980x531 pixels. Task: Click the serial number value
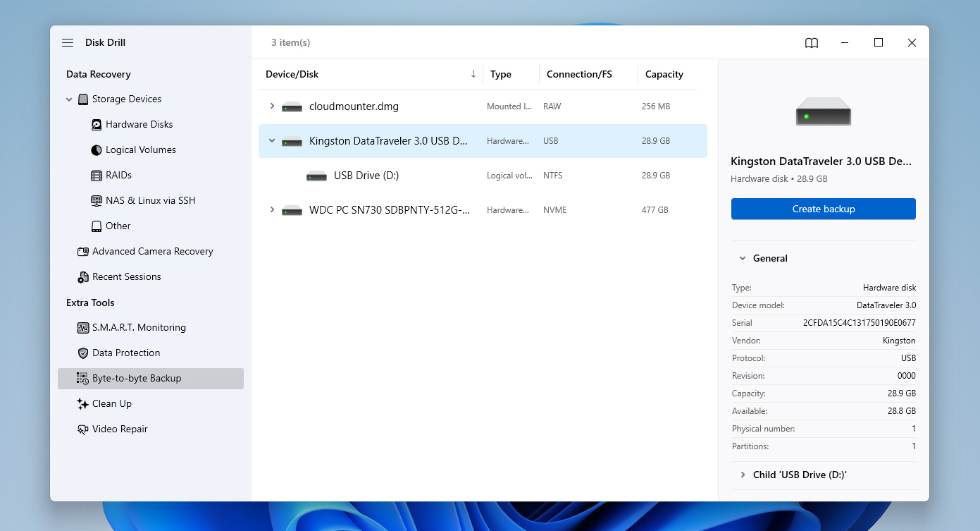click(x=860, y=323)
